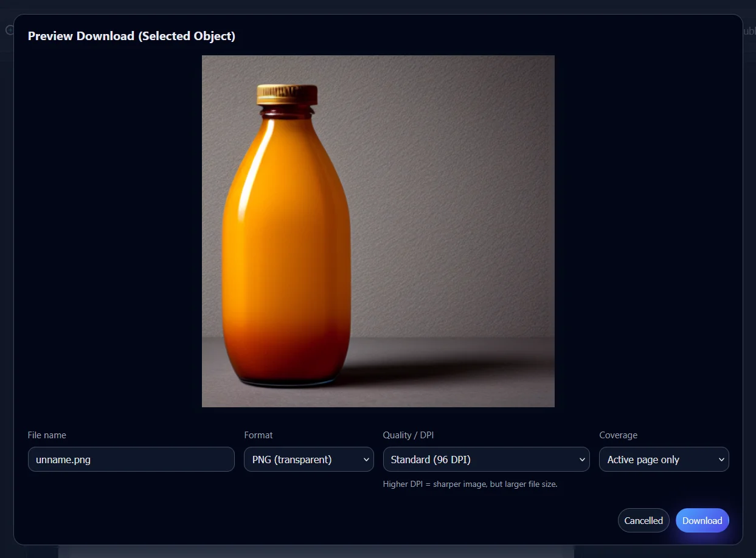Click the 'Format' label
The height and width of the screenshot is (558, 756).
(x=258, y=435)
